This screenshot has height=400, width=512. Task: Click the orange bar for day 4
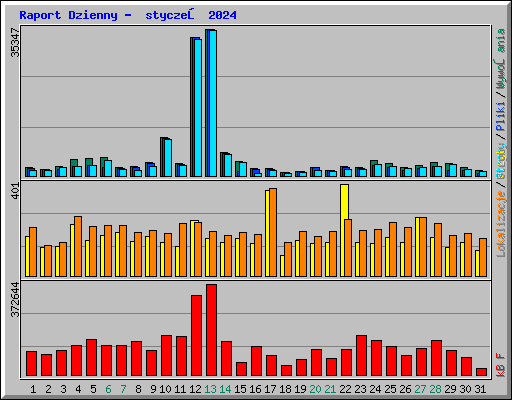(x=78, y=246)
